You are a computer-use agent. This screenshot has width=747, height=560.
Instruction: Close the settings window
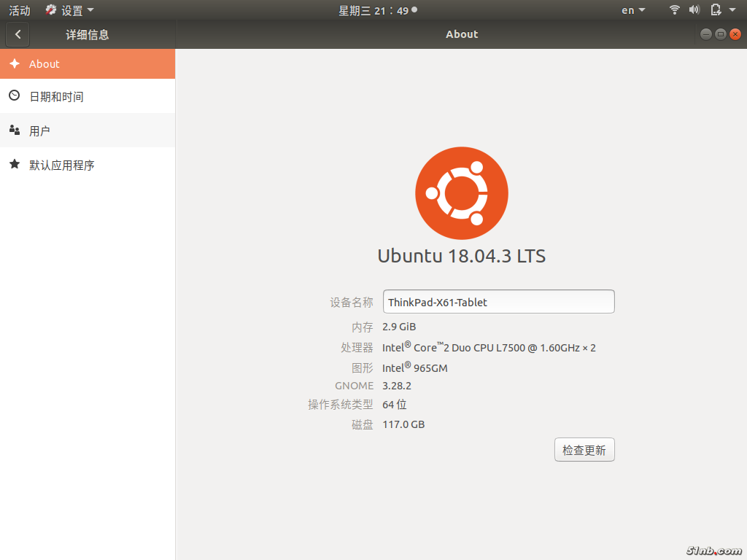point(735,34)
